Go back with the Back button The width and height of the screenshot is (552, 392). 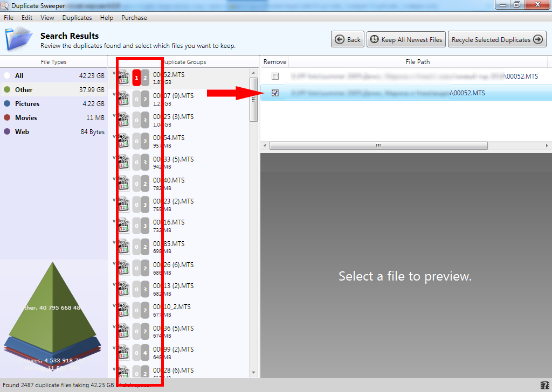point(347,39)
